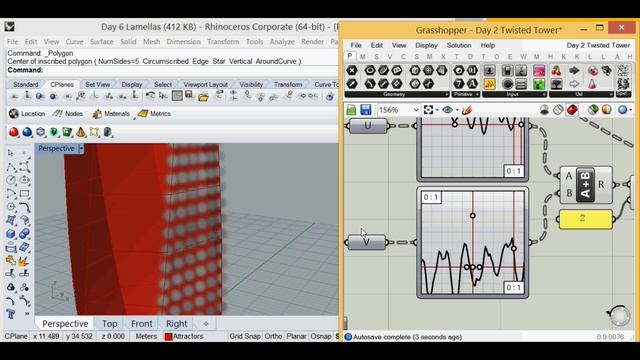
Task: Click the eye named views icon in Grasshopper
Action: (448, 110)
